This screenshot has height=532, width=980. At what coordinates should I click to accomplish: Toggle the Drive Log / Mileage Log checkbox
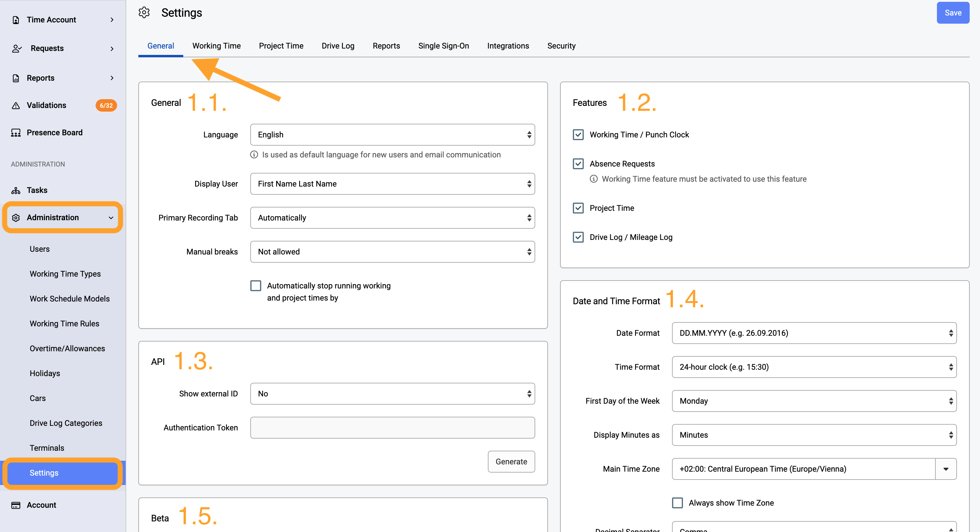pos(578,237)
